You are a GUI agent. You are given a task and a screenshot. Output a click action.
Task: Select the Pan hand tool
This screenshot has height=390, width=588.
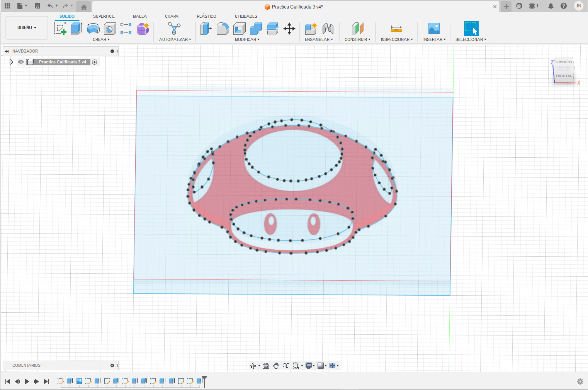pos(276,366)
